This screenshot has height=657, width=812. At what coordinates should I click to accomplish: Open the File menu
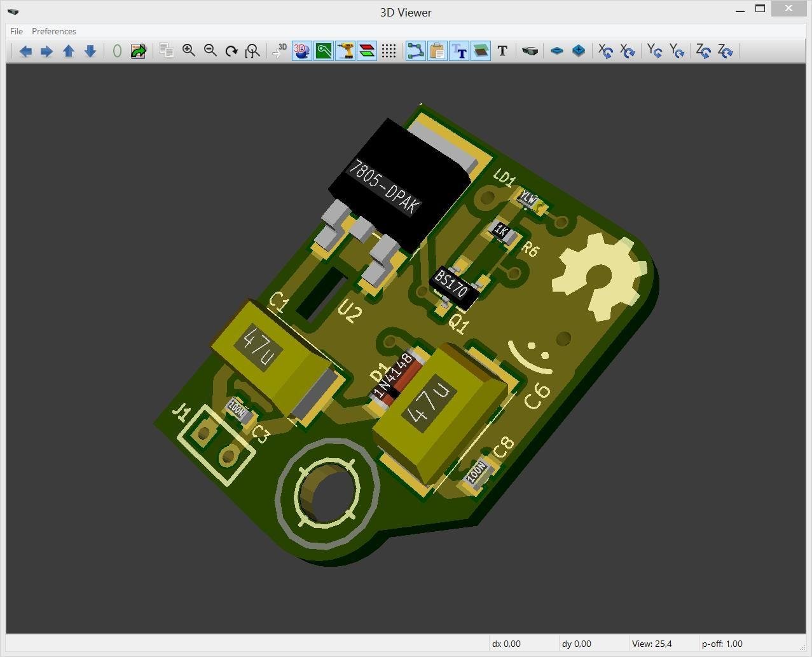click(16, 31)
